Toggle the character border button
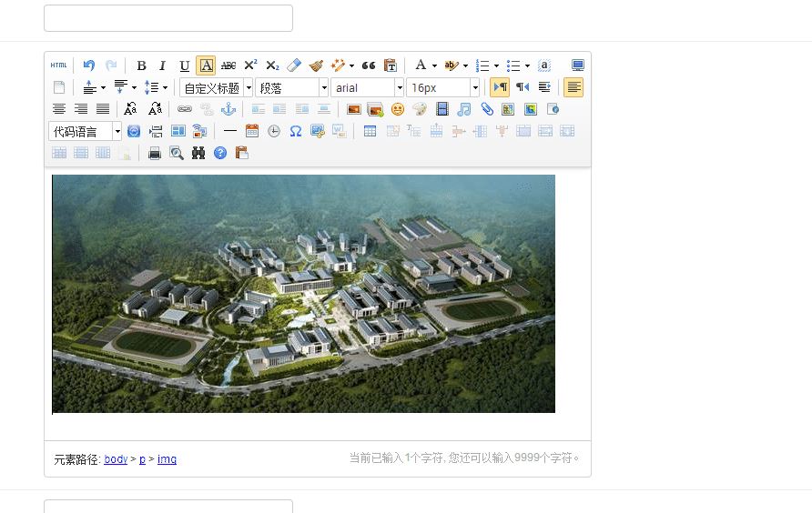The image size is (812, 513). point(206,65)
